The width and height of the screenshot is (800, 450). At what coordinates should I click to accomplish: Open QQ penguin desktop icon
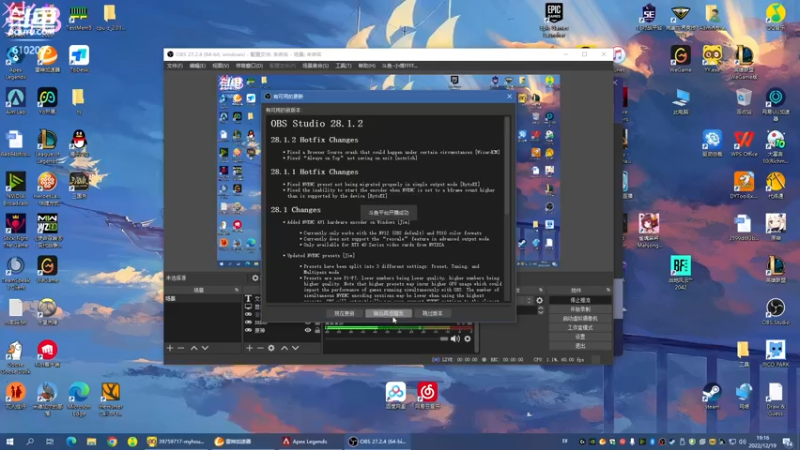pos(79,143)
